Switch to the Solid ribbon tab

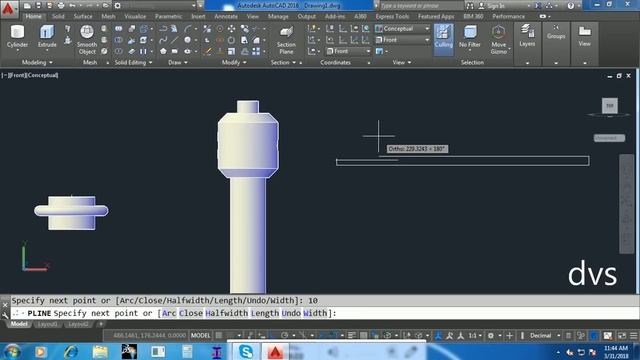(x=58, y=16)
